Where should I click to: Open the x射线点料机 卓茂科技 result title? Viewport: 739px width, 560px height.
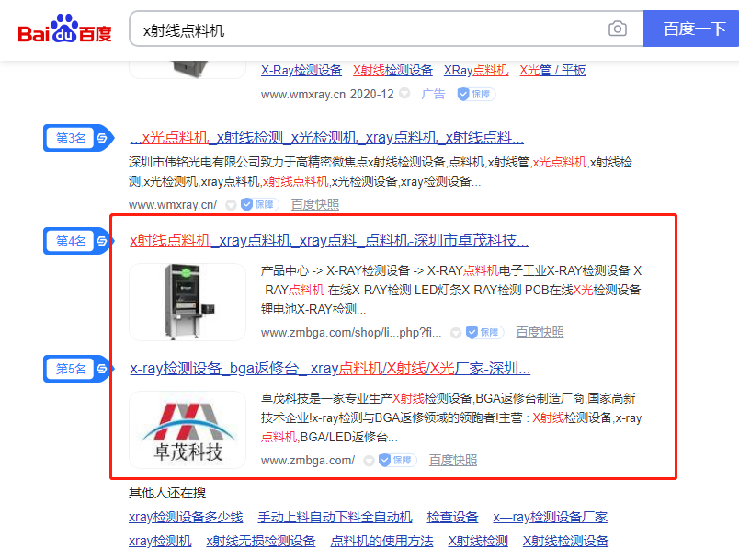(x=329, y=241)
